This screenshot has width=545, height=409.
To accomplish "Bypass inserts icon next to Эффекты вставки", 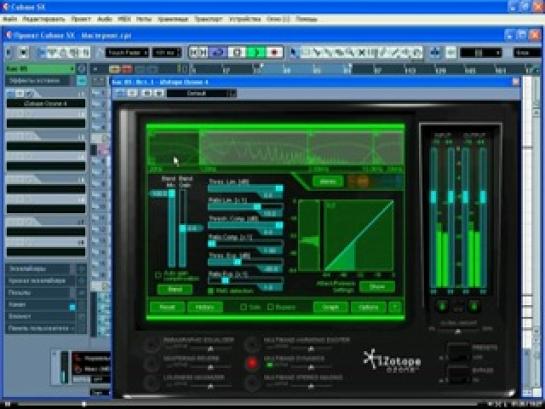I will (x=81, y=81).
